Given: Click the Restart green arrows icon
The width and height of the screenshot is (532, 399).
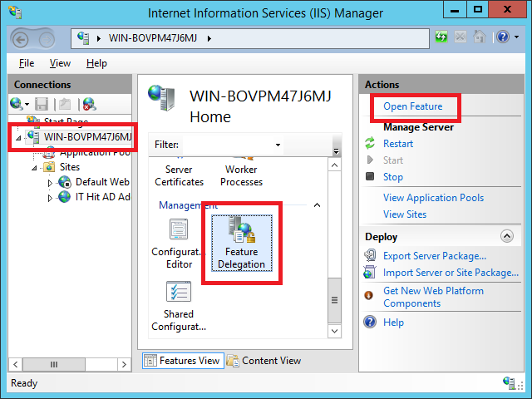Looking at the screenshot, I should (x=370, y=143).
